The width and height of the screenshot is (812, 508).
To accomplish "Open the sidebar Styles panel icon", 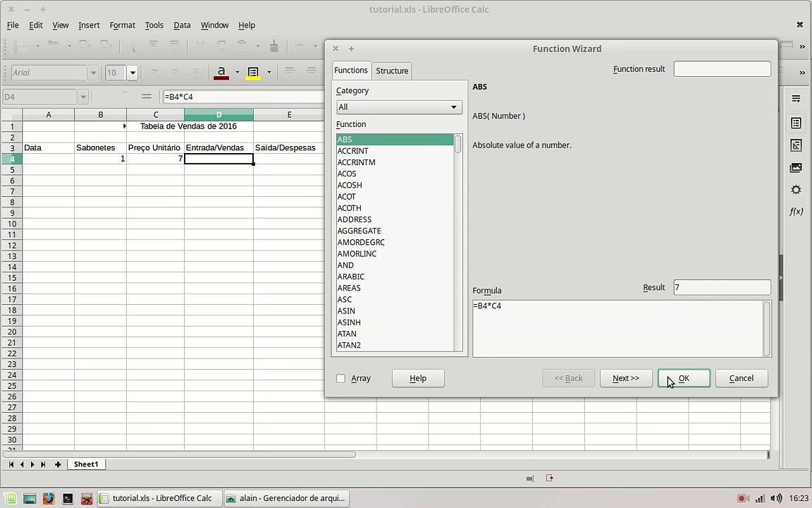I will tap(796, 145).
